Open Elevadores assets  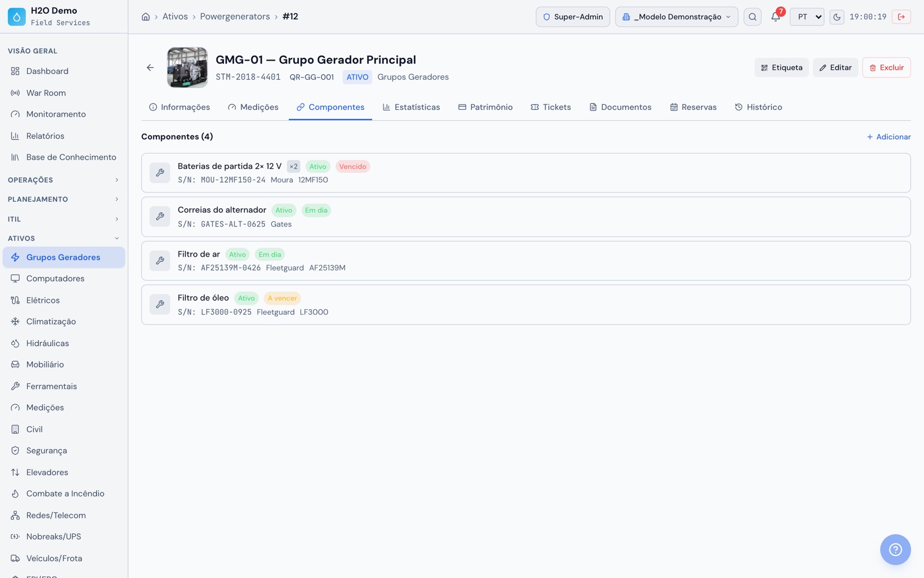[64, 472]
